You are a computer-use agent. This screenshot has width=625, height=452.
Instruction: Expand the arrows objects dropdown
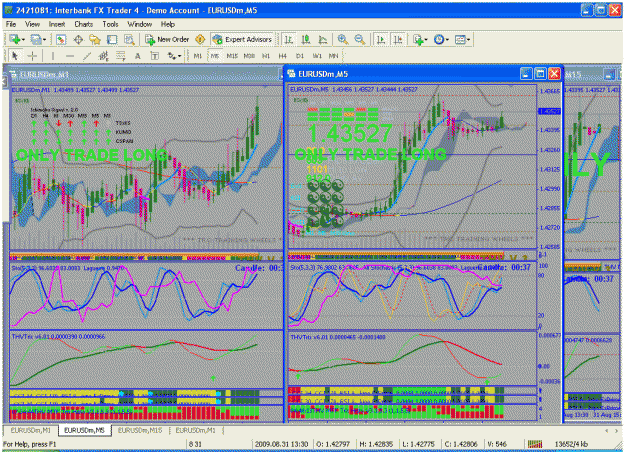tap(175, 56)
